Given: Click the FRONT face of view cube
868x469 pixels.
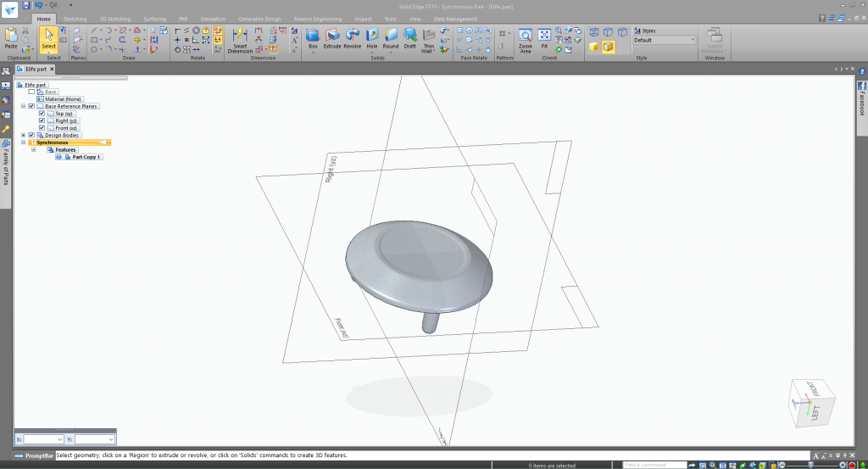Looking at the screenshot, I should [815, 389].
